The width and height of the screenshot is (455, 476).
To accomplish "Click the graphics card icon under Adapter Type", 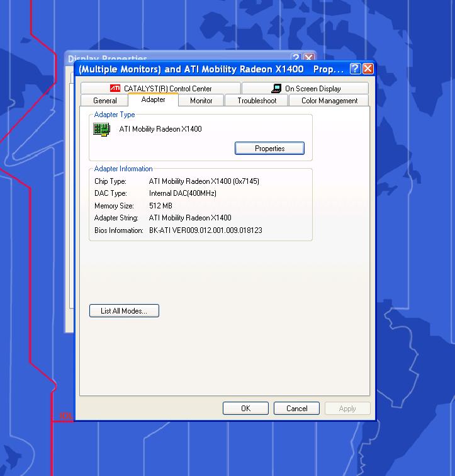I will tap(101, 130).
